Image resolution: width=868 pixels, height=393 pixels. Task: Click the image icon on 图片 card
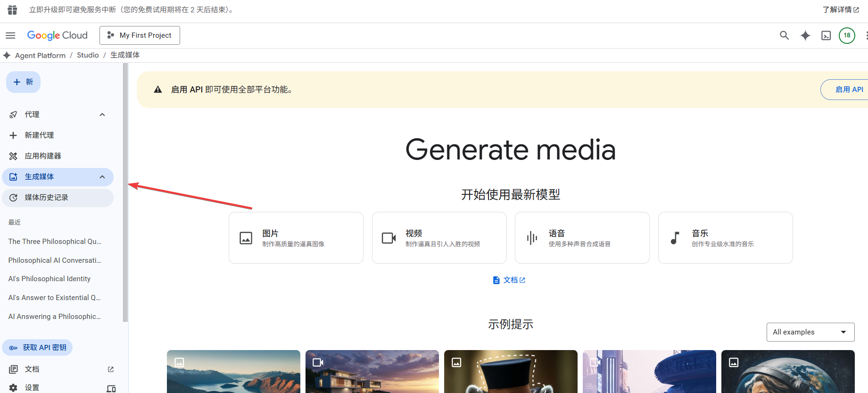click(x=246, y=238)
